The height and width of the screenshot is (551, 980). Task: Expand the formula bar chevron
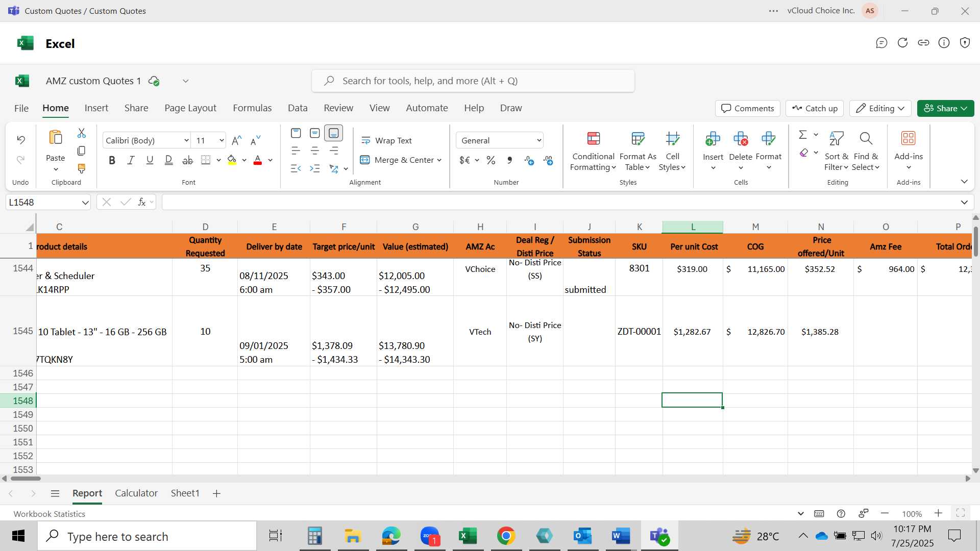click(964, 203)
